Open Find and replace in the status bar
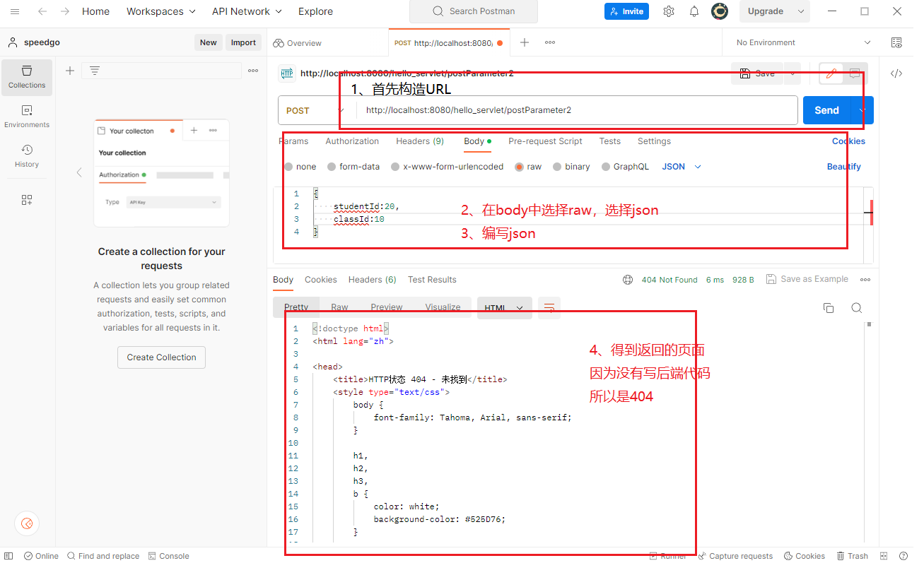Image resolution: width=924 pixels, height=563 pixels. pos(103,556)
